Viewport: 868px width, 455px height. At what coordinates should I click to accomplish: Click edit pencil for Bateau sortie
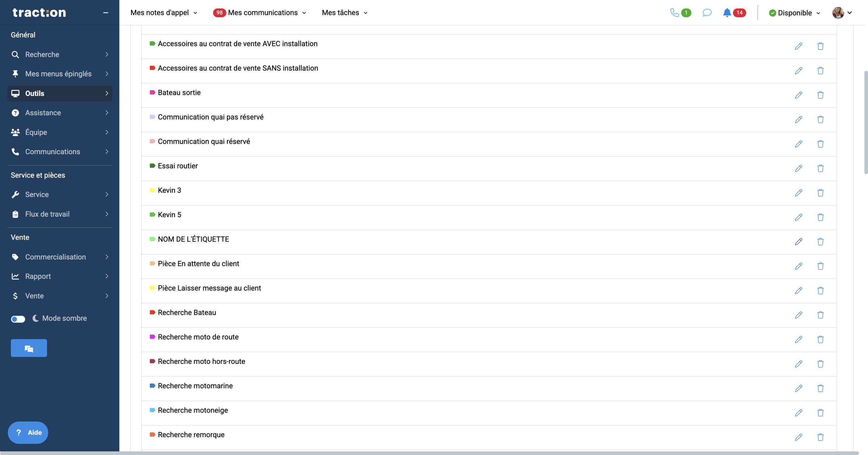tap(798, 95)
